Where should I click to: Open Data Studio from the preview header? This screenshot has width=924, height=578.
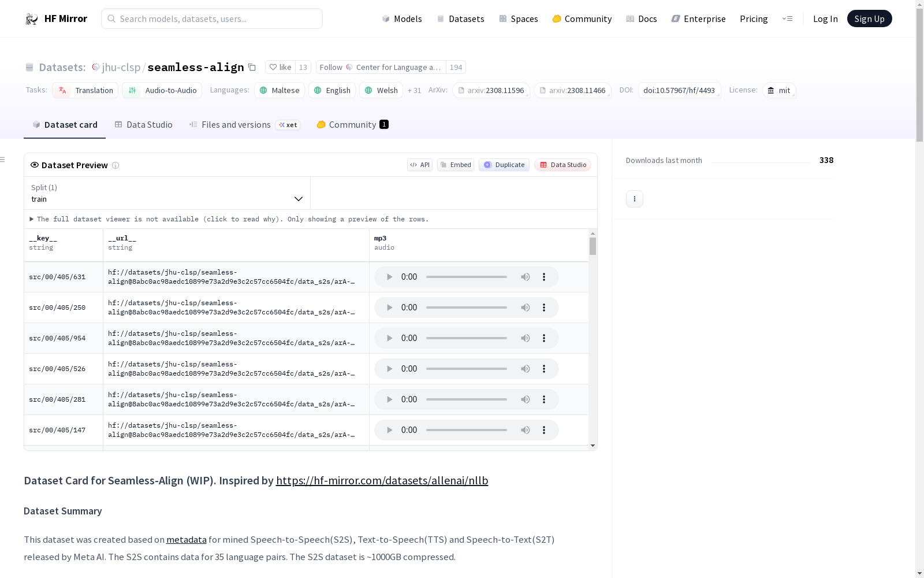562,165
